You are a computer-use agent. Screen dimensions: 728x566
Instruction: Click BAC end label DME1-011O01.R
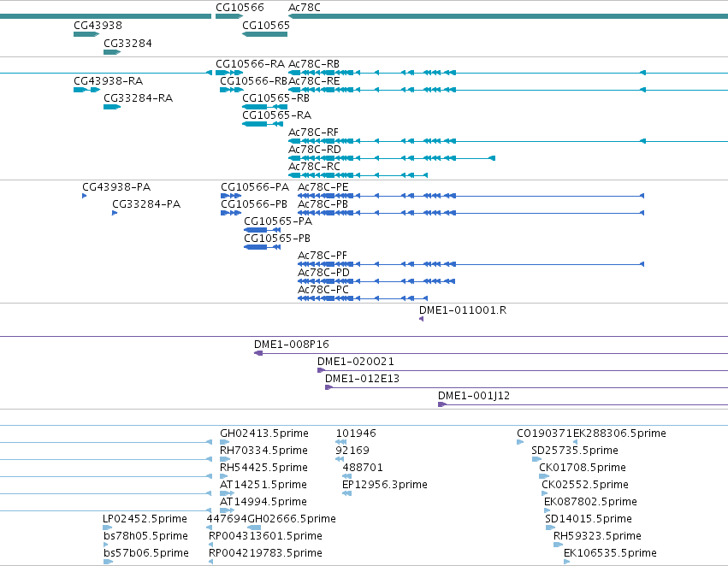(463, 310)
